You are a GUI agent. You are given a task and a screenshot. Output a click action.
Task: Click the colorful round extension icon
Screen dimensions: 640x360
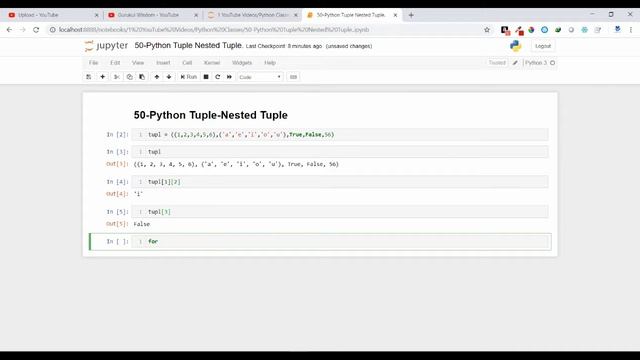531,30
